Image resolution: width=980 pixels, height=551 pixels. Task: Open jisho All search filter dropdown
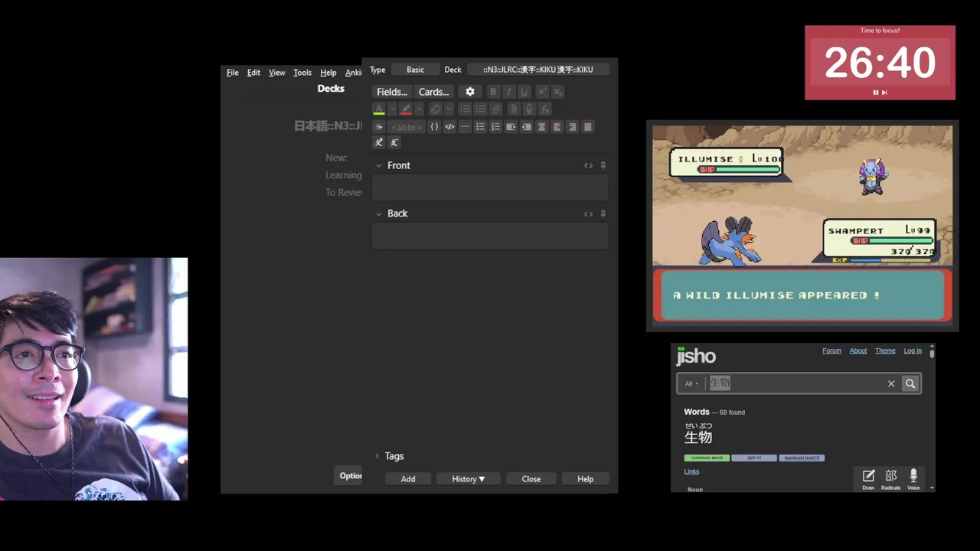tap(691, 383)
